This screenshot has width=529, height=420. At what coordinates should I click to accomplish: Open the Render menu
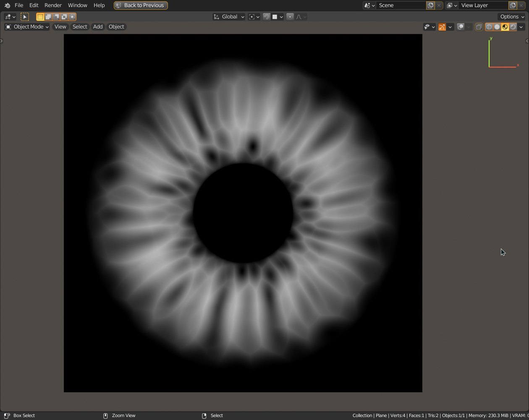(53, 5)
